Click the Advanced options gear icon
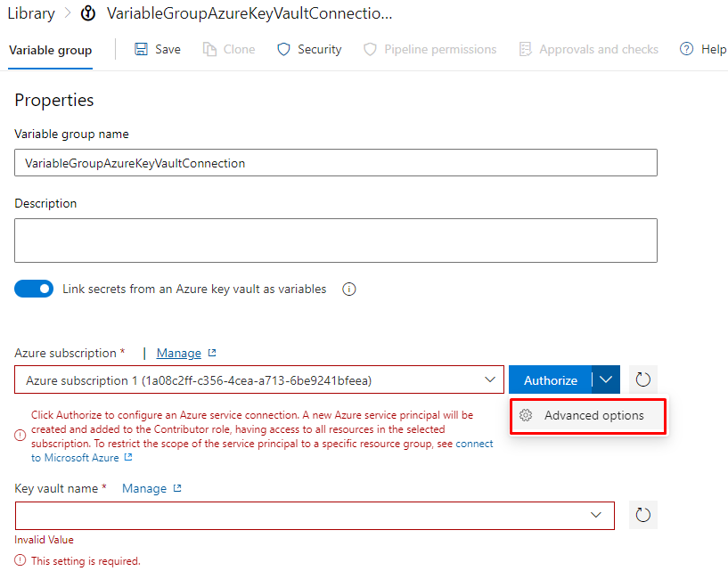 point(526,416)
